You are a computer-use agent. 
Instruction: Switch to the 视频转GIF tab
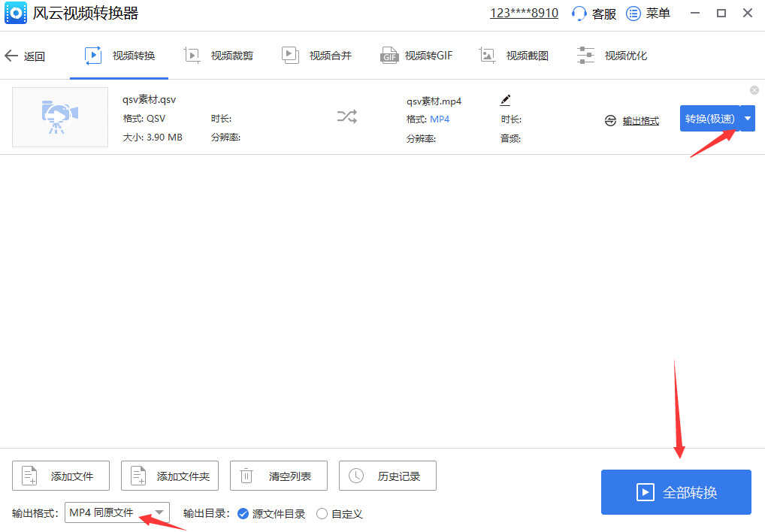pyautogui.click(x=416, y=56)
